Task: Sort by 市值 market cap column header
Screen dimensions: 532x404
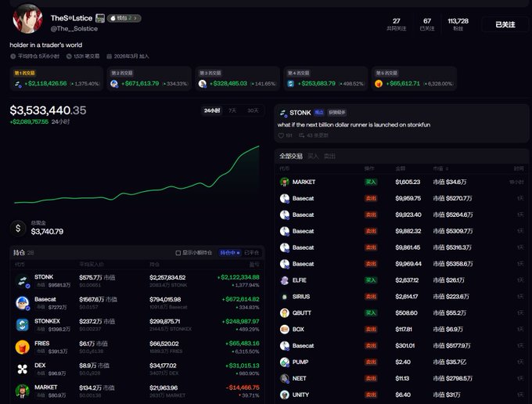Action: pyautogui.click(x=440, y=168)
